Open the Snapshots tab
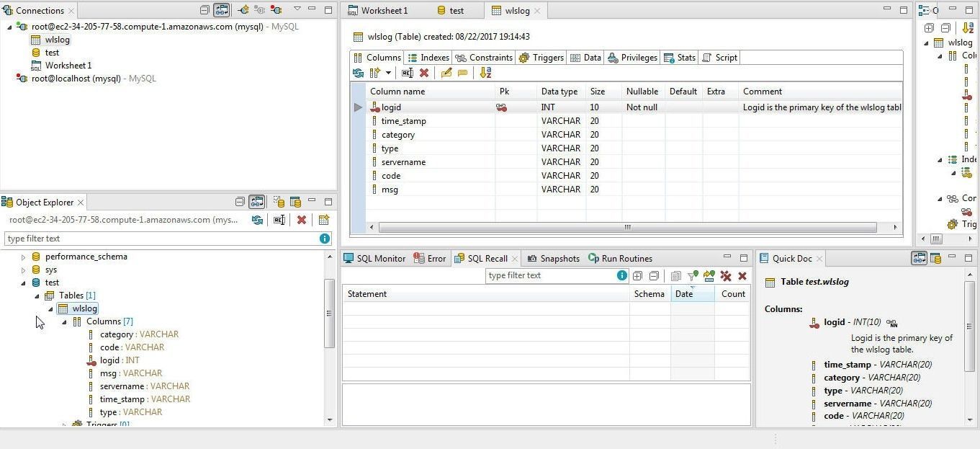Screen dimensions: 980x449 (553, 259)
